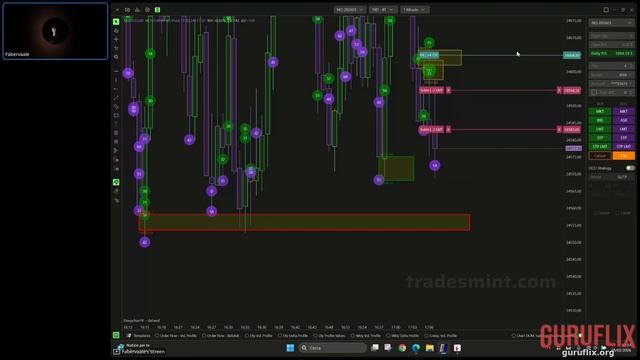
Task: Click the orange Flat button
Action: [x=623, y=156]
